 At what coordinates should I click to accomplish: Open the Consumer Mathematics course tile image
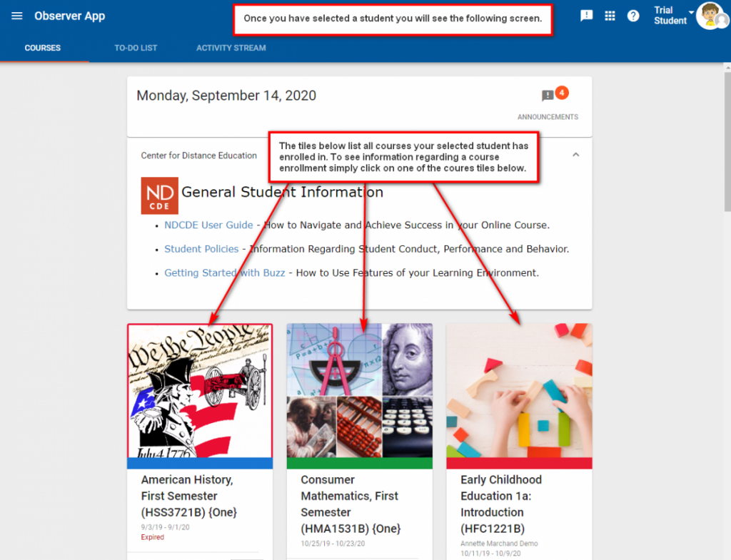tap(360, 391)
